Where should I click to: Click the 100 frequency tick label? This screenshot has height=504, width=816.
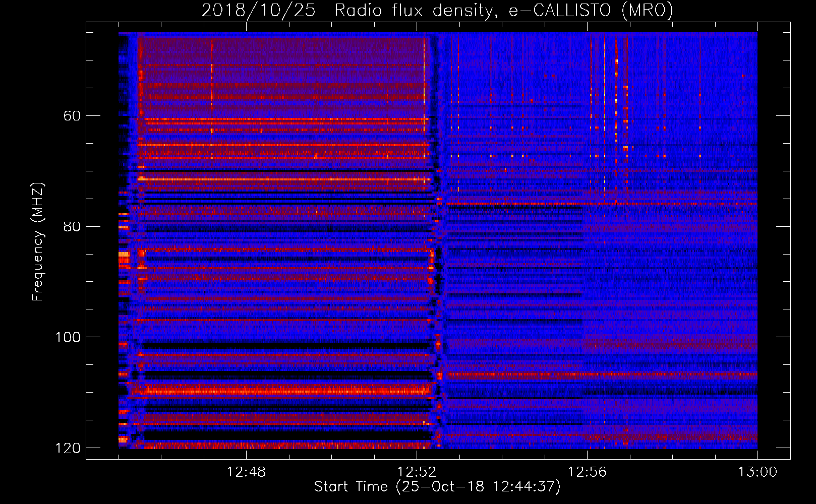click(x=68, y=337)
